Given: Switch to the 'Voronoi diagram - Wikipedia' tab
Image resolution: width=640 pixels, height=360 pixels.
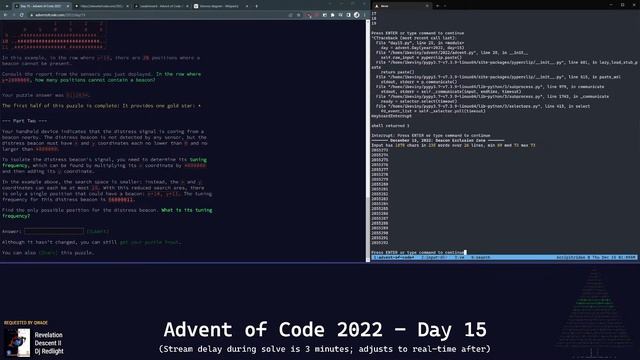Looking at the screenshot, I should coord(220,6).
